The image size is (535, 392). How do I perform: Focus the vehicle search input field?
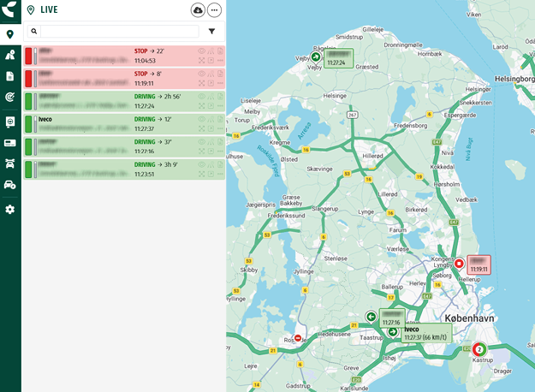coord(120,31)
